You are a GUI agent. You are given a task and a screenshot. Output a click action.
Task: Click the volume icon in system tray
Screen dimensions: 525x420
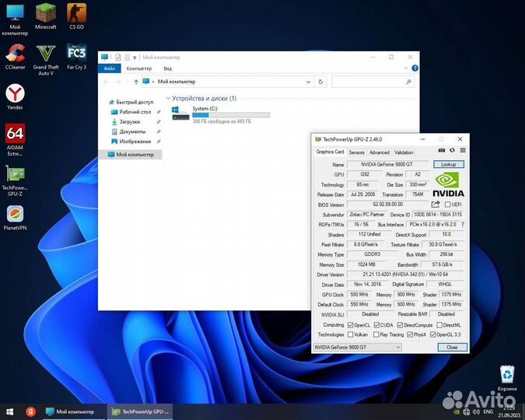pyautogui.click(x=476, y=411)
